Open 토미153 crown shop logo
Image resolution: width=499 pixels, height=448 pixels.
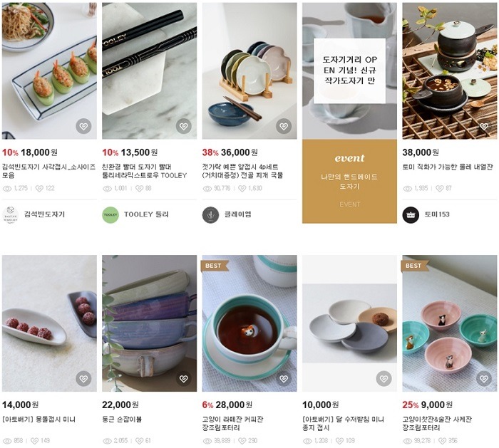click(411, 214)
